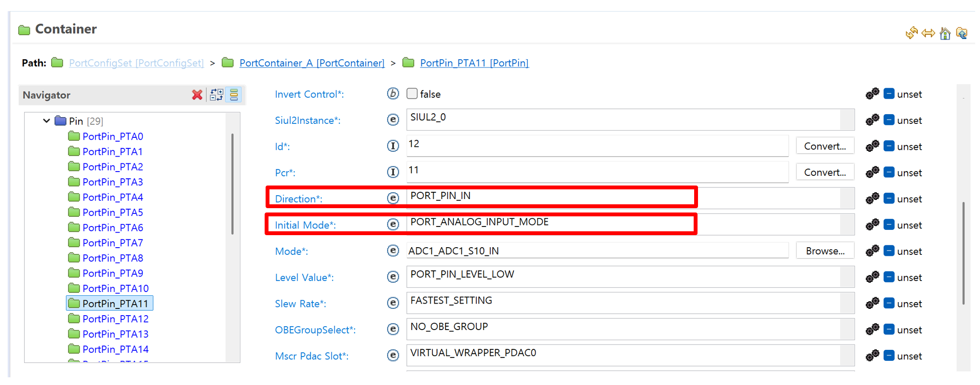Click the yellow circular arrows refresh icon
This screenshot has width=980, height=385.
(911, 33)
